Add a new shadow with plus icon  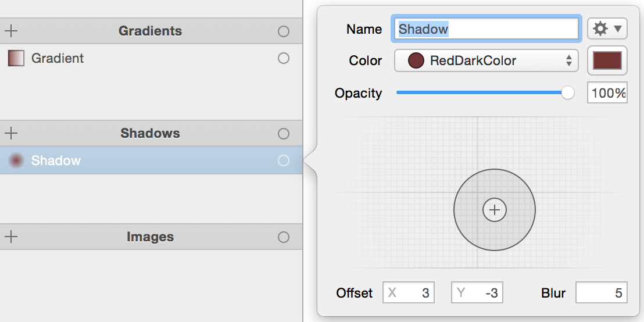pos(11,133)
